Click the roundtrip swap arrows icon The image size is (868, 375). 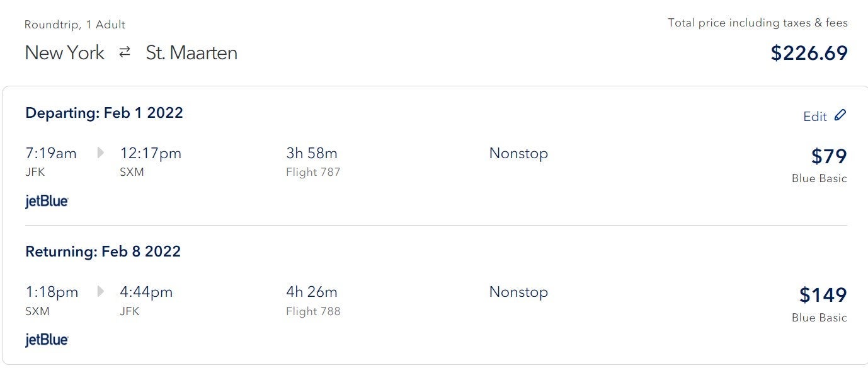pyautogui.click(x=125, y=52)
